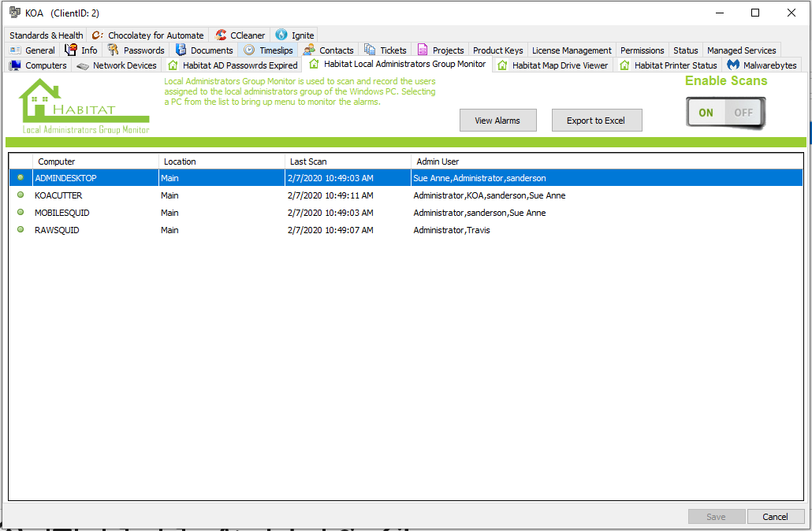Click Export to Excel button
Screen dimensions: 812x531
point(595,121)
